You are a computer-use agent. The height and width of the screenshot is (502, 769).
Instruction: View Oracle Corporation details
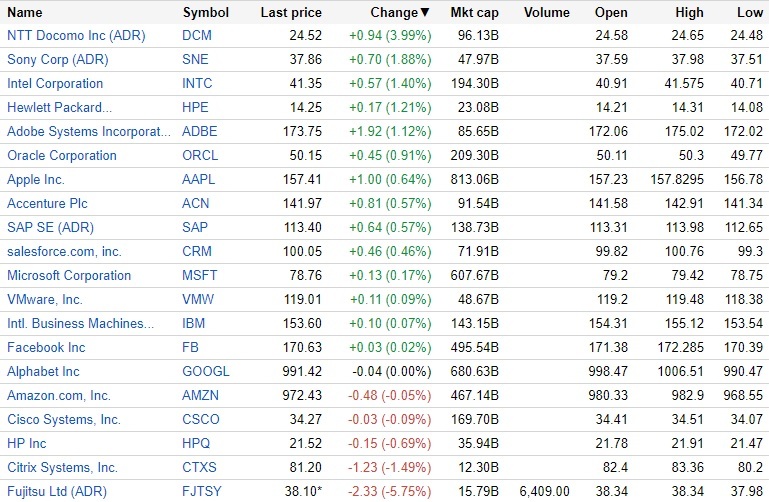pos(62,156)
